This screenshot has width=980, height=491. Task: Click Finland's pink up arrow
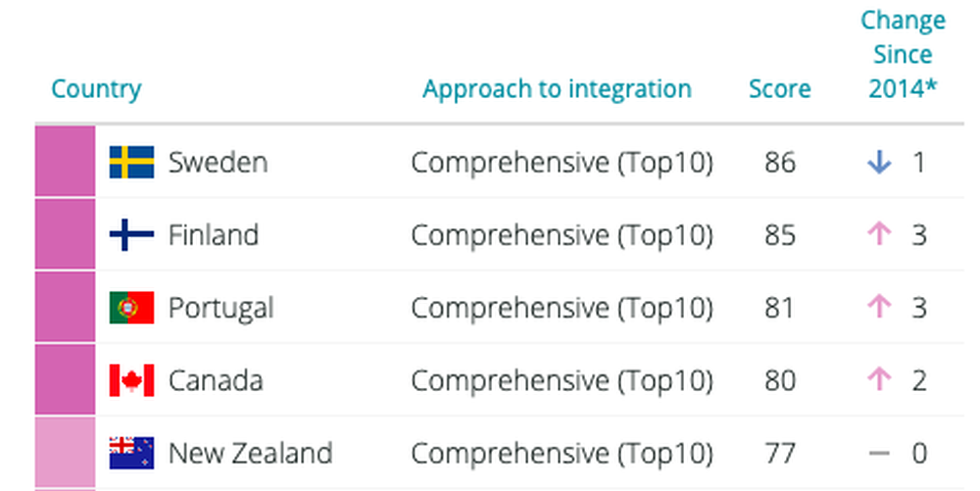[879, 235]
